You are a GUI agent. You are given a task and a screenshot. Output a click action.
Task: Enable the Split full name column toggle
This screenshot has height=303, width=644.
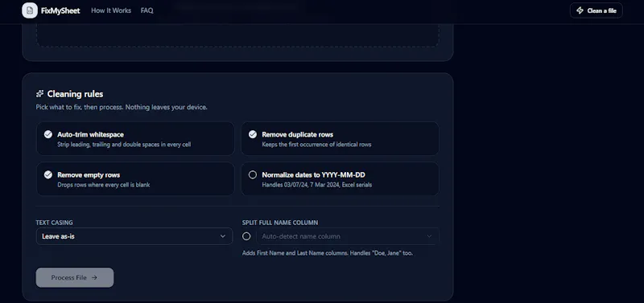pyautogui.click(x=246, y=236)
